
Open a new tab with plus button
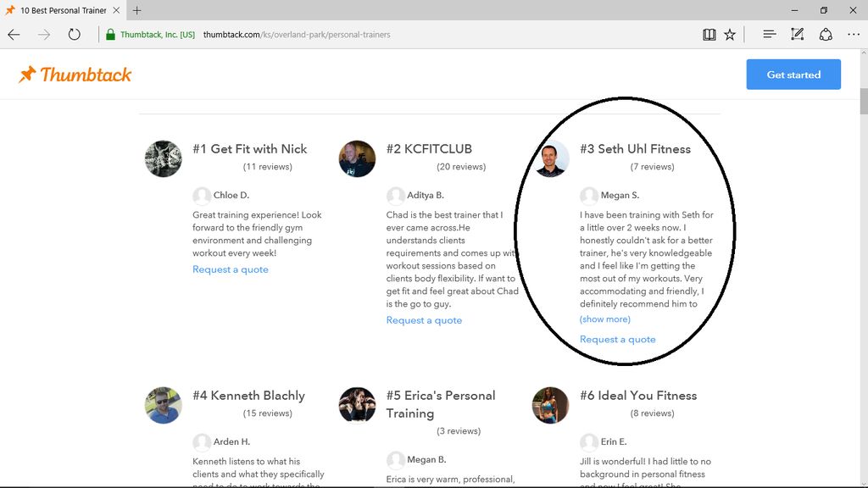tap(137, 10)
